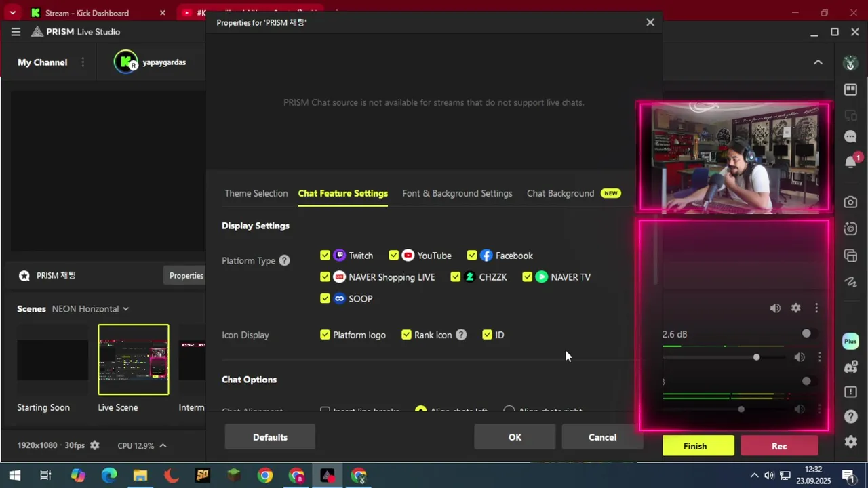Image resolution: width=868 pixels, height=488 pixels.
Task: Open the Discord icon in right sidebar
Action: [850, 367]
